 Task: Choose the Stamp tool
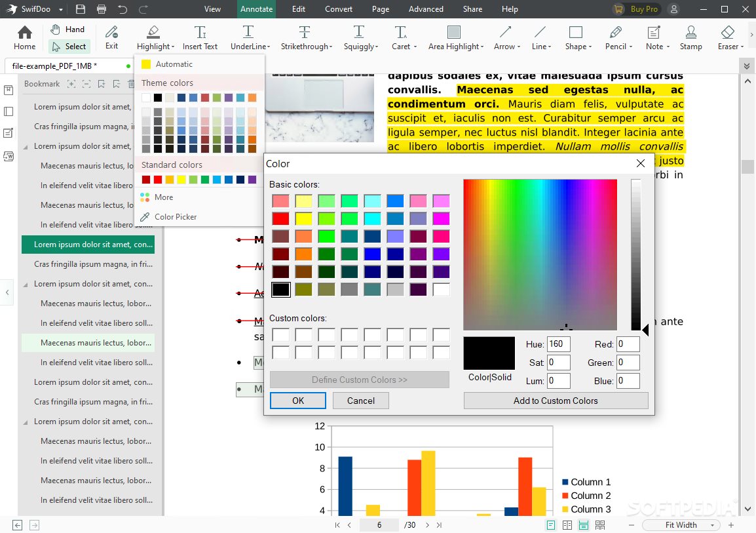click(691, 37)
